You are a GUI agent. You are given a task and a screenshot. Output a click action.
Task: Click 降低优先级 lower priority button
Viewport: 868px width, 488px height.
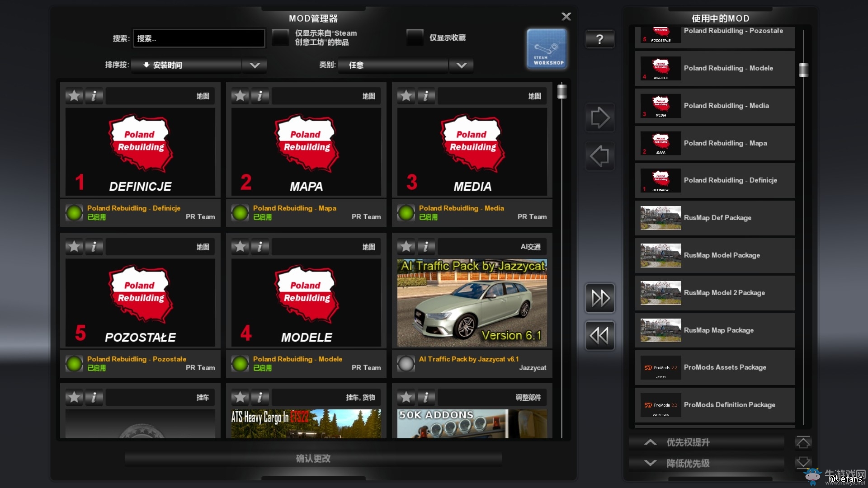click(707, 463)
